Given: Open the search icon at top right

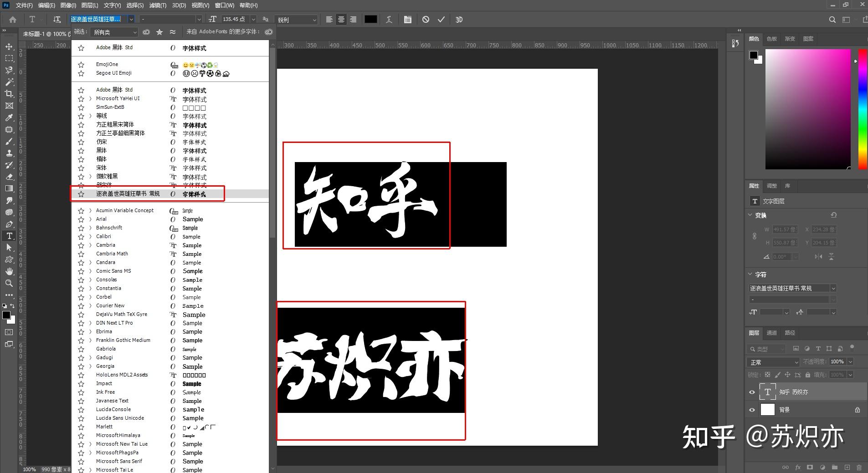Looking at the screenshot, I should click(x=832, y=20).
